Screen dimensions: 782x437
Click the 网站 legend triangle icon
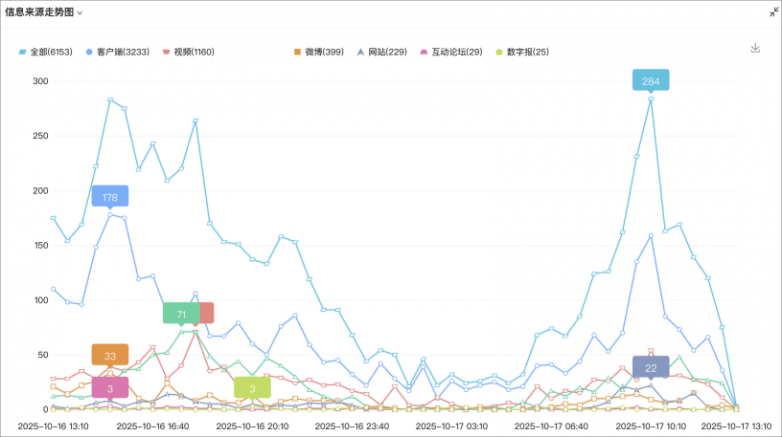pos(360,51)
